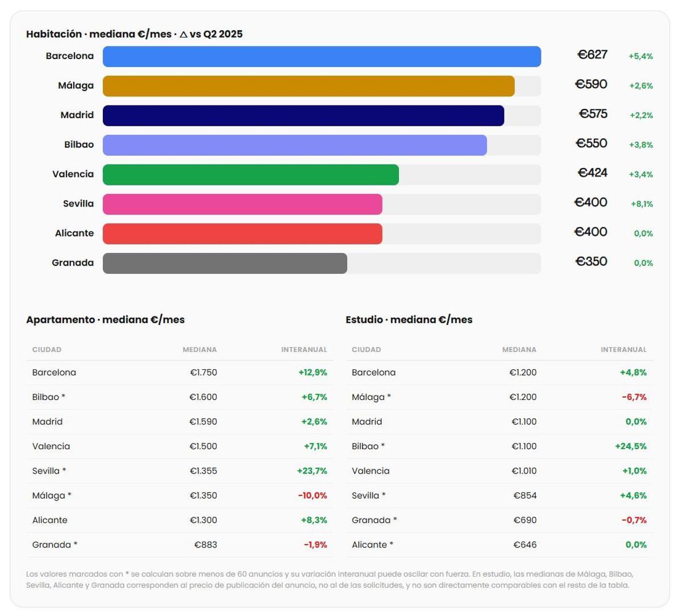Viewport: 681px width, 616px height.
Task: Click the €1.300 apartment median for Alicante
Action: click(203, 520)
